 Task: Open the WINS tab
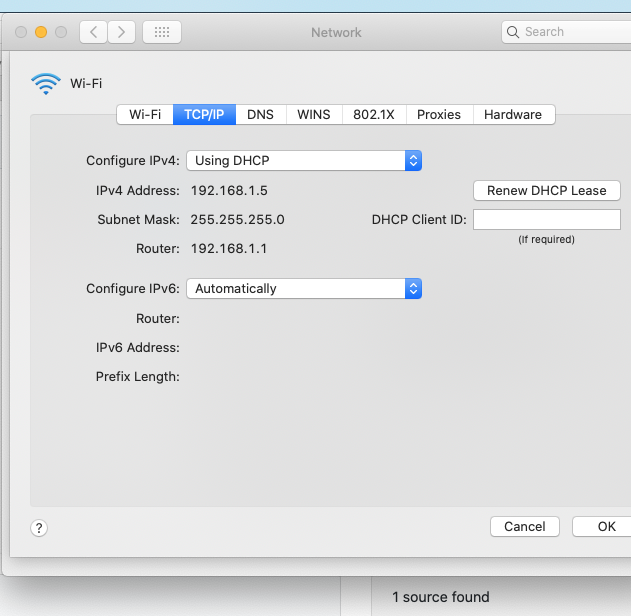[x=314, y=114]
